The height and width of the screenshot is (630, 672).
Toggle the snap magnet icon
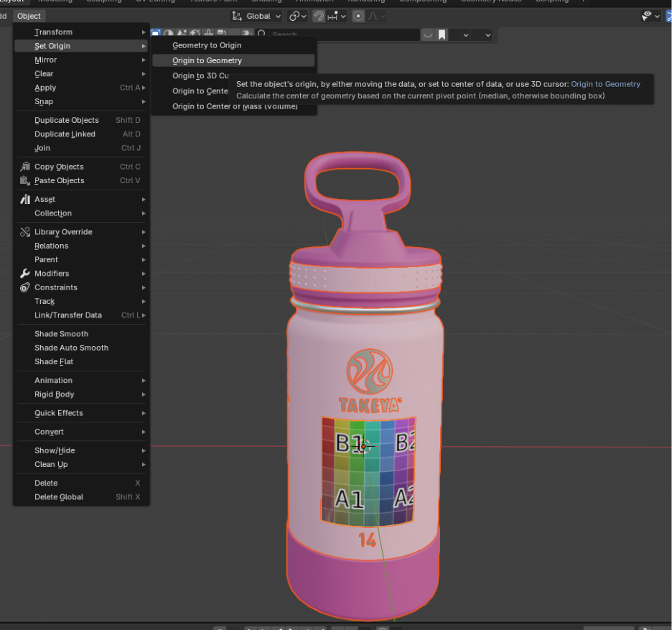click(319, 17)
